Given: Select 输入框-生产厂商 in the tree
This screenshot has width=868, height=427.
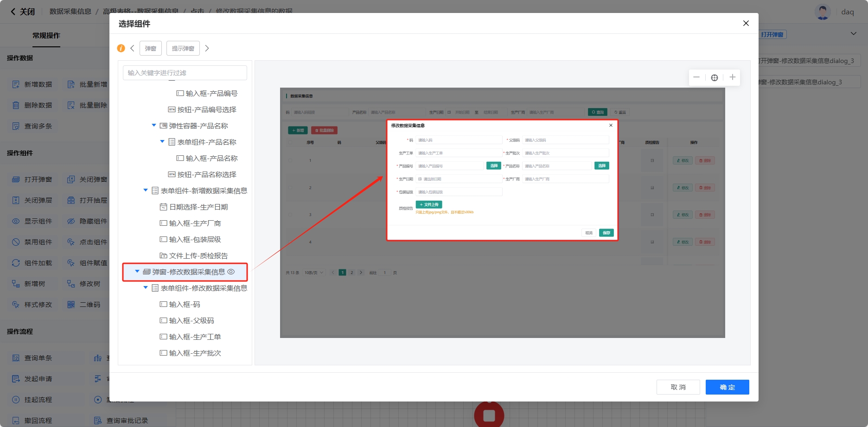Looking at the screenshot, I should pyautogui.click(x=195, y=223).
